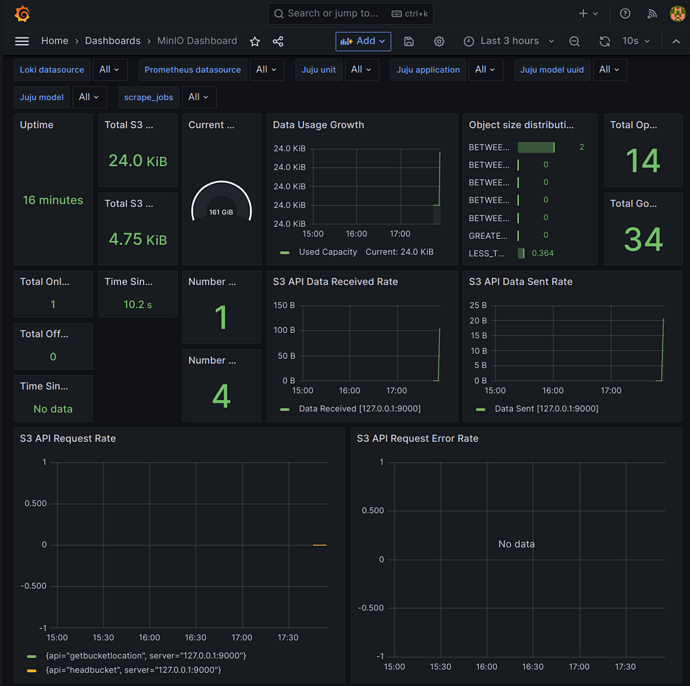Open the plus new-item menu
This screenshot has height=686, width=690.
tap(588, 14)
